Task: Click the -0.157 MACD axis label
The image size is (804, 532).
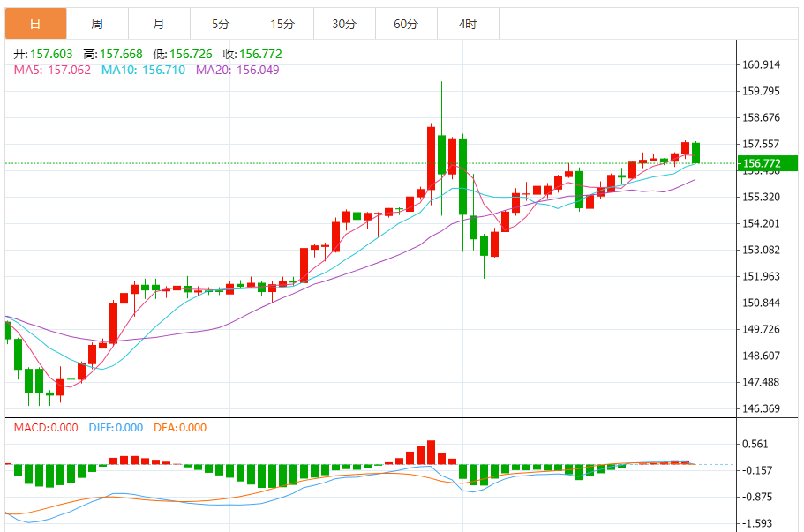Action: 757,470
